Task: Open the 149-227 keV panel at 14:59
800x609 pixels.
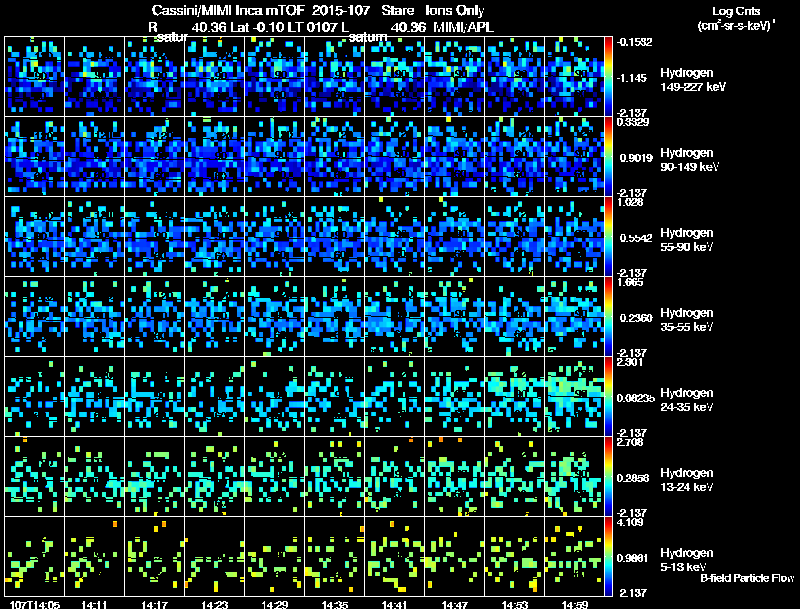Action: point(574,76)
